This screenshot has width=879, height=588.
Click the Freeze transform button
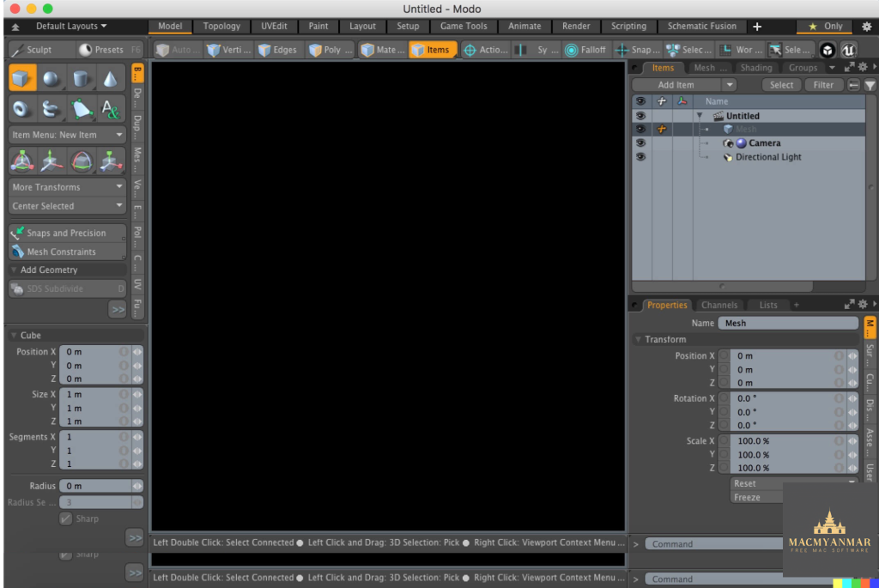tap(757, 497)
